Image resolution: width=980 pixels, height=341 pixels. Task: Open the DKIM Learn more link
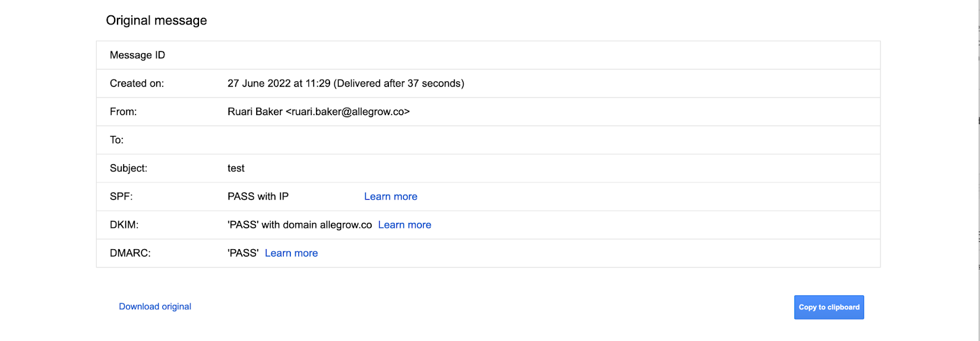click(x=404, y=225)
